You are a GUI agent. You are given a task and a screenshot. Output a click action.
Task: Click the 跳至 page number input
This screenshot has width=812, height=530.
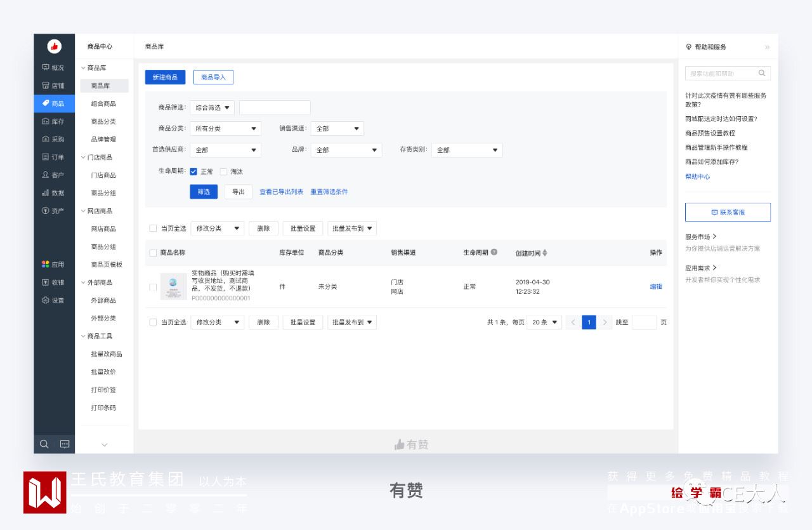tap(645, 322)
